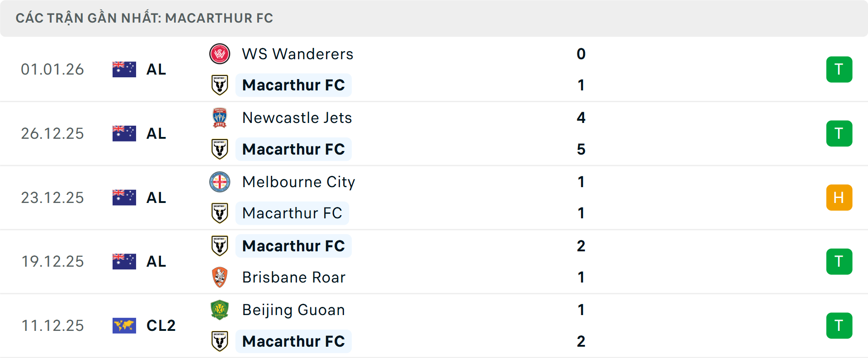Open the Newcastle Jets team link
Viewport: 868px width, 358px height.
[x=297, y=118]
